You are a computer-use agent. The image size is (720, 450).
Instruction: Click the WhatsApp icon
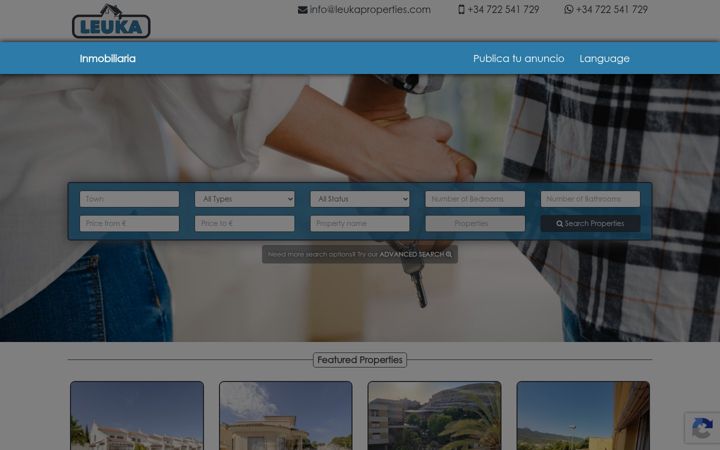pyautogui.click(x=568, y=10)
